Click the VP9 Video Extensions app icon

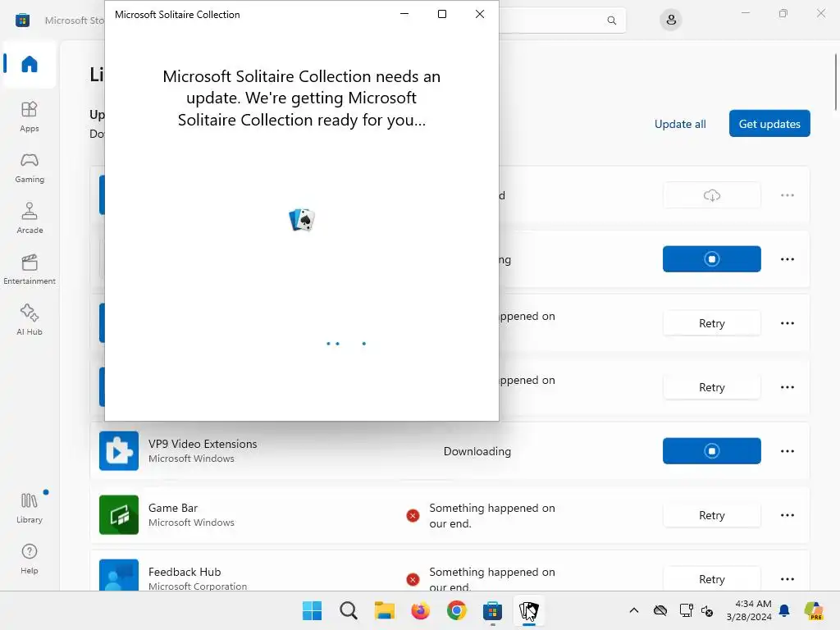coord(119,451)
